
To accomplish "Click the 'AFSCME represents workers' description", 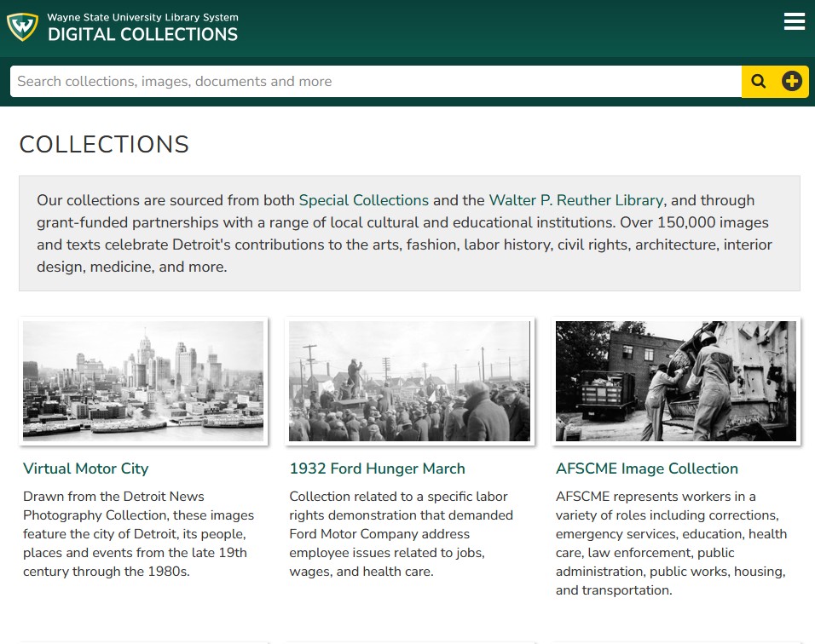I will 672,543.
